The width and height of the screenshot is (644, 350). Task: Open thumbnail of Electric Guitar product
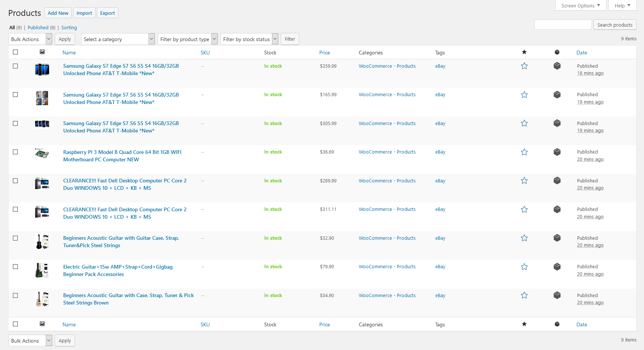coord(42,270)
